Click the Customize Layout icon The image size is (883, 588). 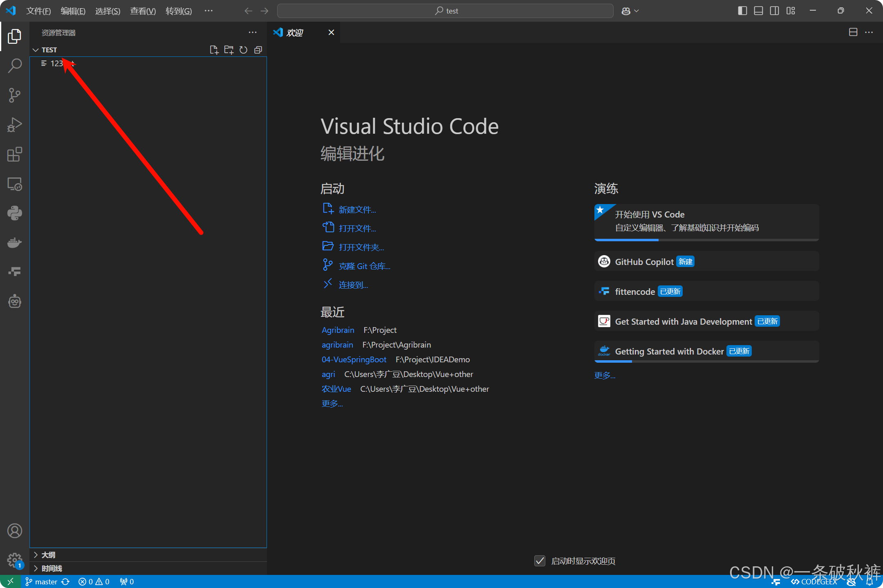point(791,11)
